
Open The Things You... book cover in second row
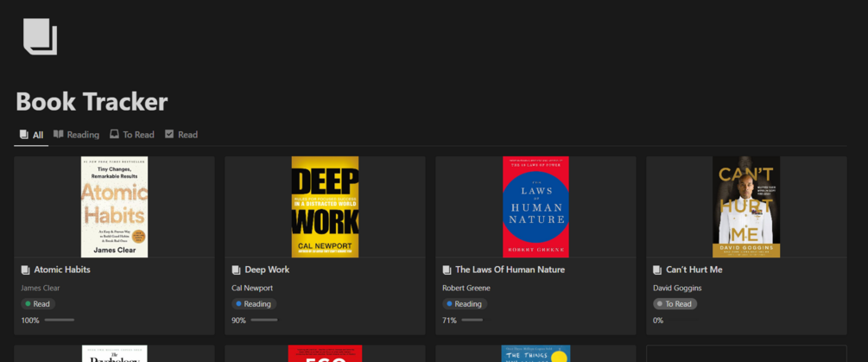[x=535, y=353]
